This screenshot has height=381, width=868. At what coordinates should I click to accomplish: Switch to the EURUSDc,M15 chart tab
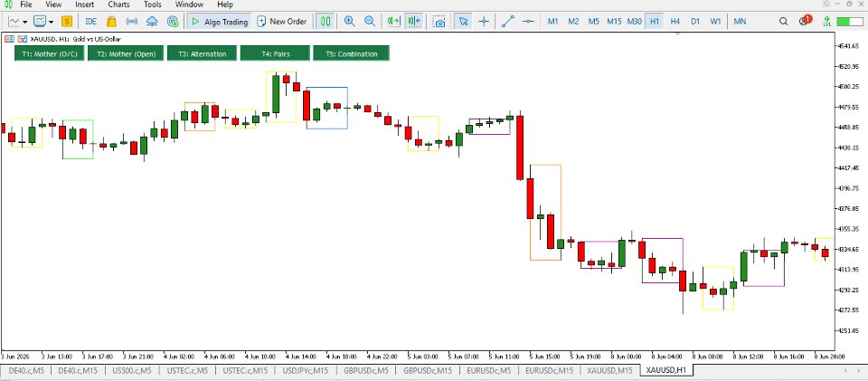[x=549, y=370]
